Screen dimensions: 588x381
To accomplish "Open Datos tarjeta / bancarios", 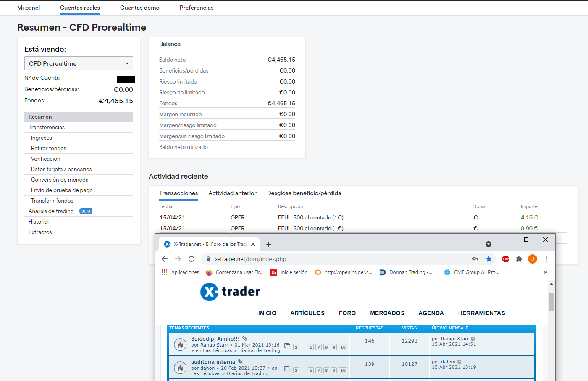I will click(x=79, y=169).
